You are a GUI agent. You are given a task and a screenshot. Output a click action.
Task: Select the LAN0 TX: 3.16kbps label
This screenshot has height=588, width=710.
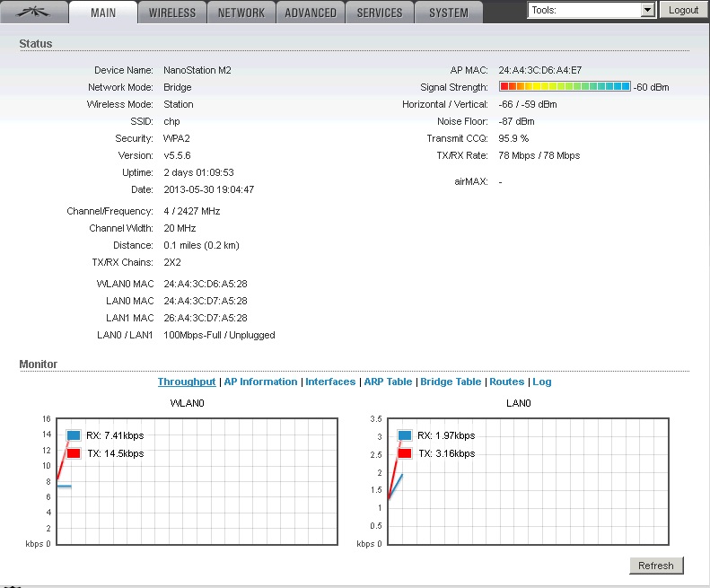[x=447, y=453]
